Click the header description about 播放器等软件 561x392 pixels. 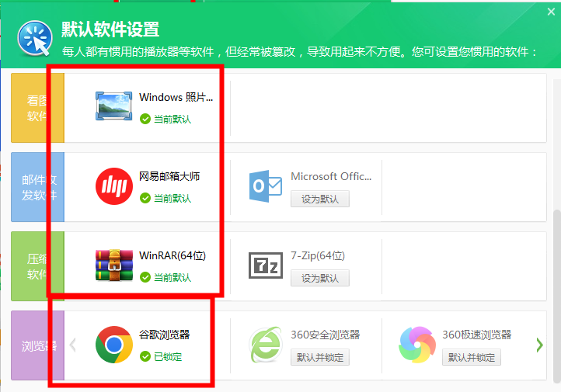(x=299, y=52)
